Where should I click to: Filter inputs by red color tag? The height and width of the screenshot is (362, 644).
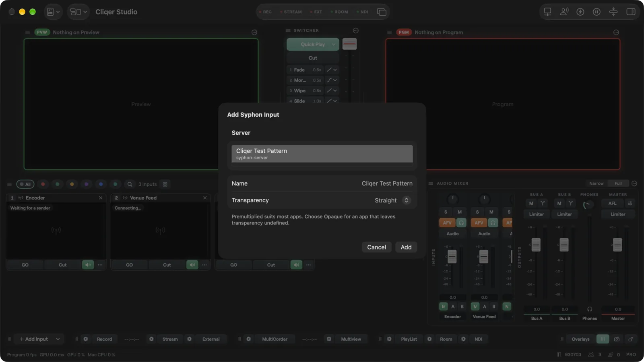(x=43, y=184)
